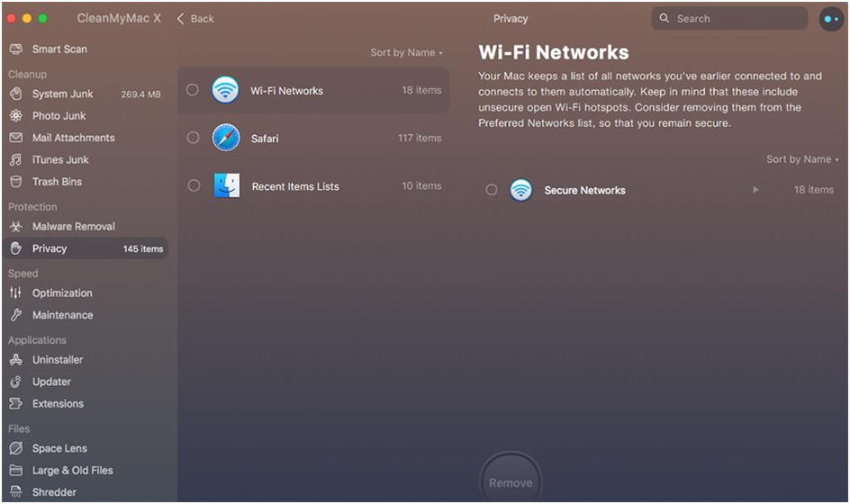
Task: Click the '269.4 MB' System Junk size
Action: pyautogui.click(x=141, y=94)
